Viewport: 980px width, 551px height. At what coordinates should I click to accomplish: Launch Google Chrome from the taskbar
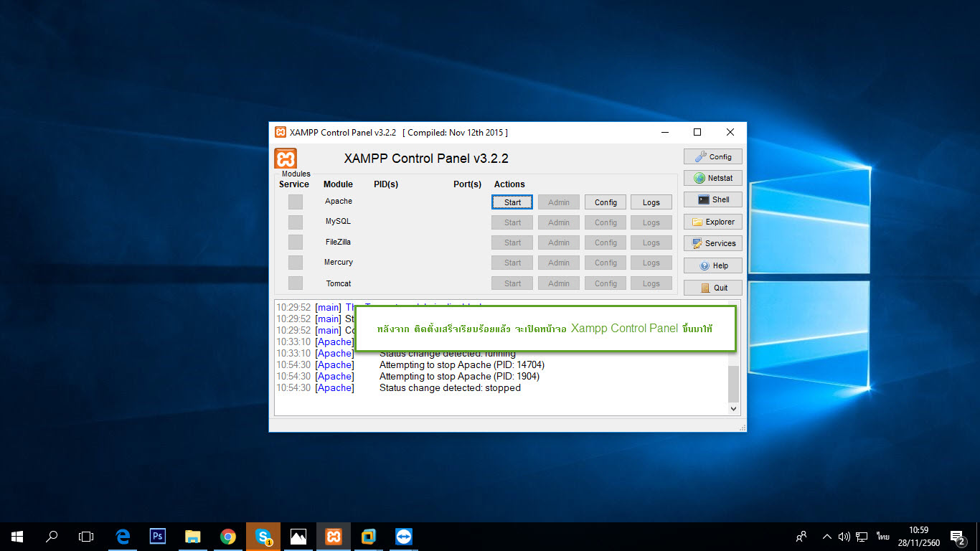(x=228, y=537)
